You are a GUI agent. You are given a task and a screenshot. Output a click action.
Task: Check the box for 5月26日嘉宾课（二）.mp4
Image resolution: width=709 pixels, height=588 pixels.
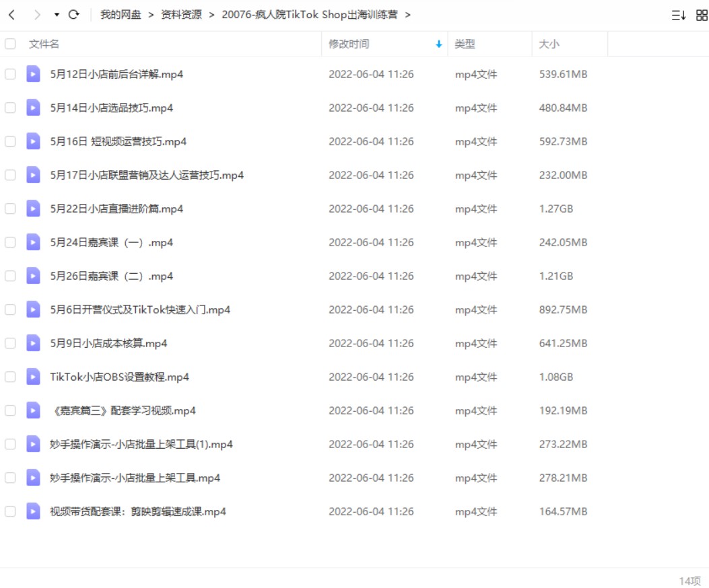click(10, 276)
